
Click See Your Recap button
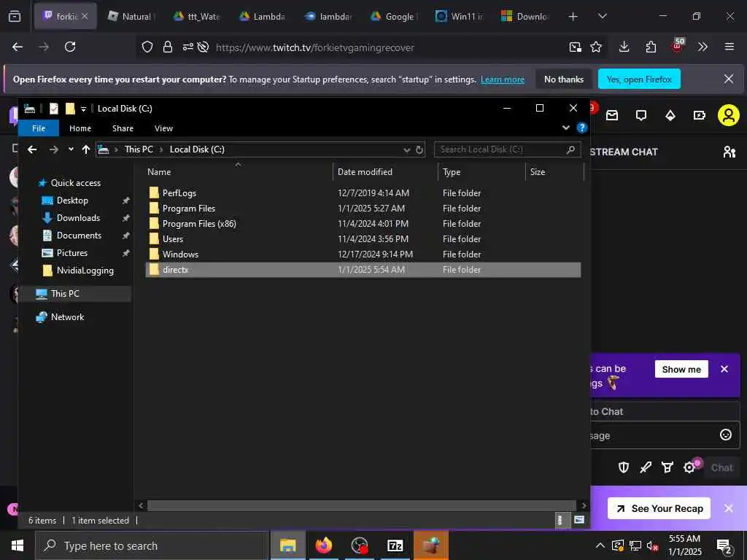tap(659, 508)
